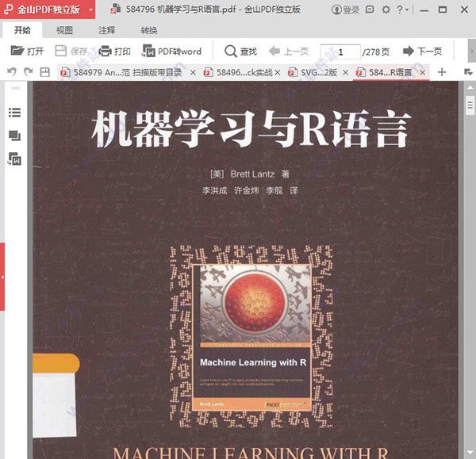Open the 金山PDF独立版 application menu
This screenshot has height=459, width=476.
pos(48,10)
